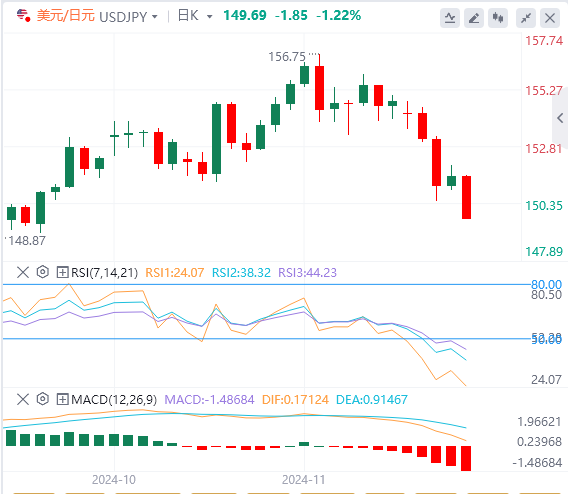Click the last red candlestick
The image size is (568, 494).
pos(466,197)
